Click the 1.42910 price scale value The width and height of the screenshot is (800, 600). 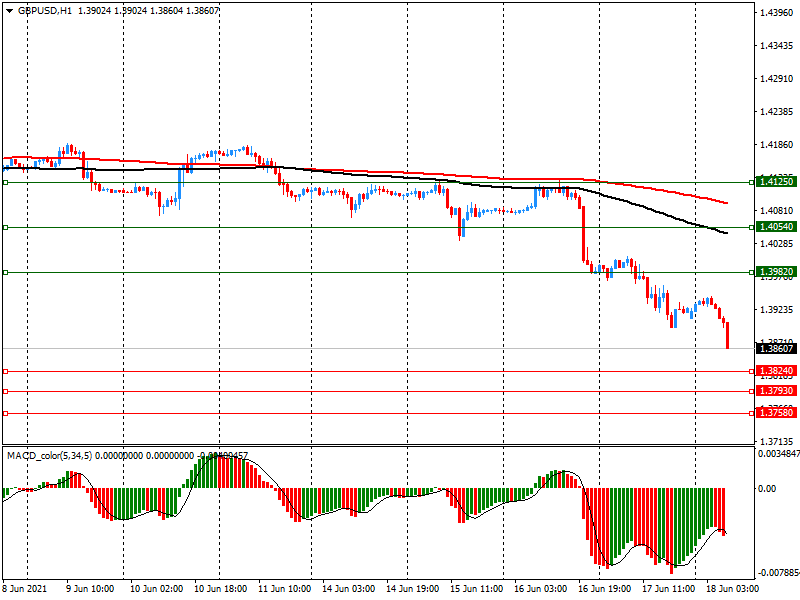(777, 79)
